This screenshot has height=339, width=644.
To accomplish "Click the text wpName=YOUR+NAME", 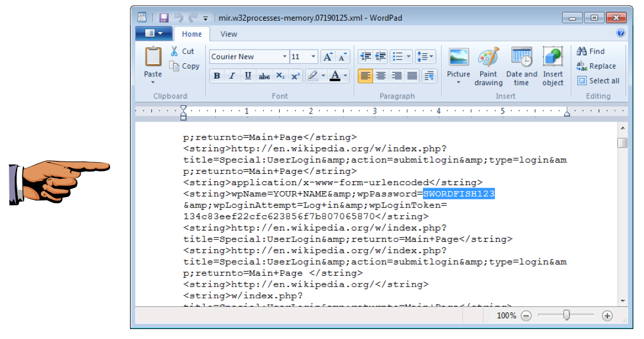I will click(x=279, y=194).
